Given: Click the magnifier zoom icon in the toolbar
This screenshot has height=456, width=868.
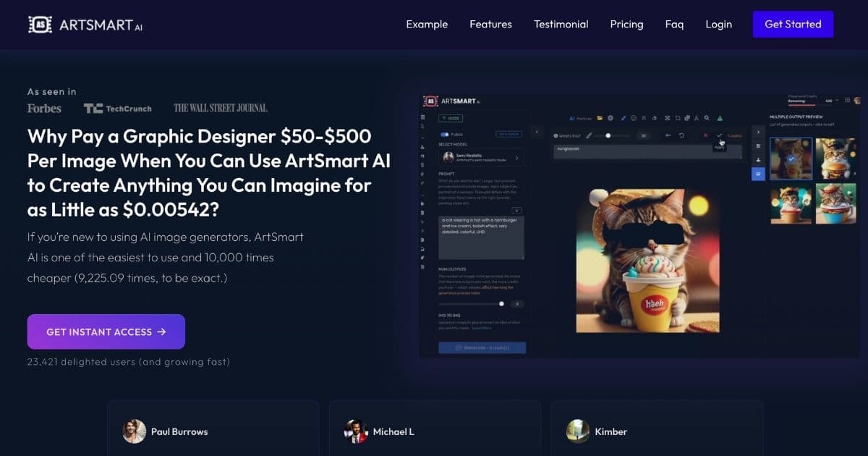Looking at the screenshot, I should click(x=707, y=118).
